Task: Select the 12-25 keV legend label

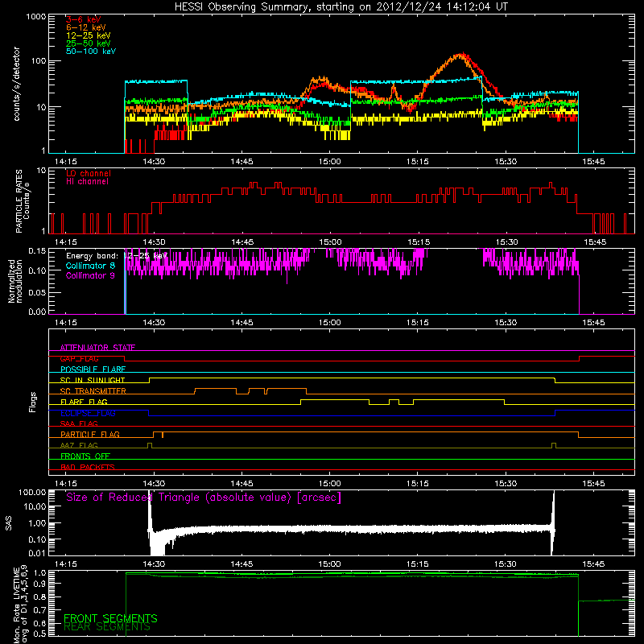Action: tap(88, 35)
